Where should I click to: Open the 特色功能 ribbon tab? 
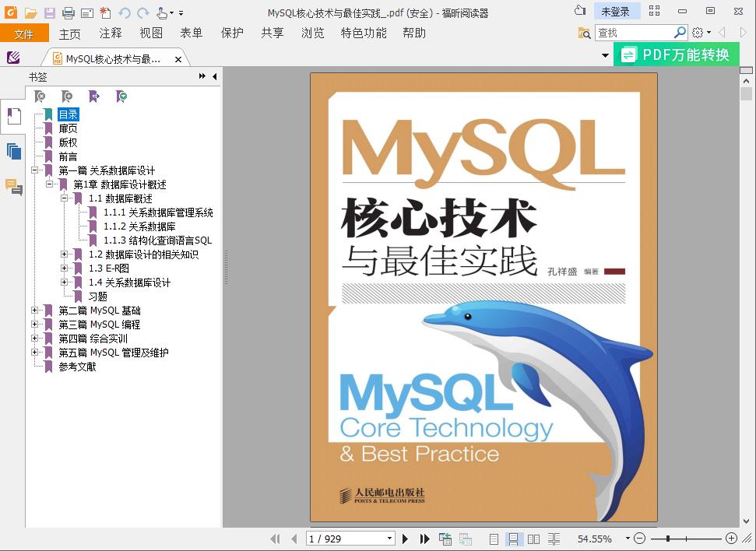point(364,33)
